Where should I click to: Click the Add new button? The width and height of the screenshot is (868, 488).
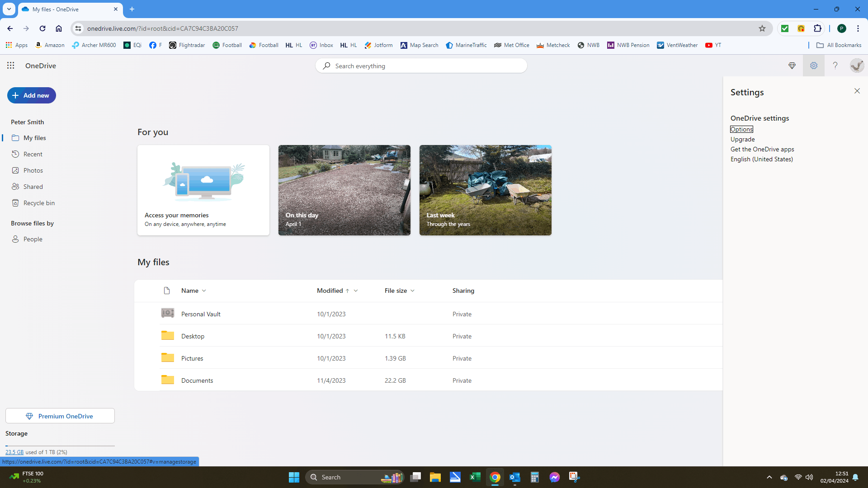pos(32,95)
